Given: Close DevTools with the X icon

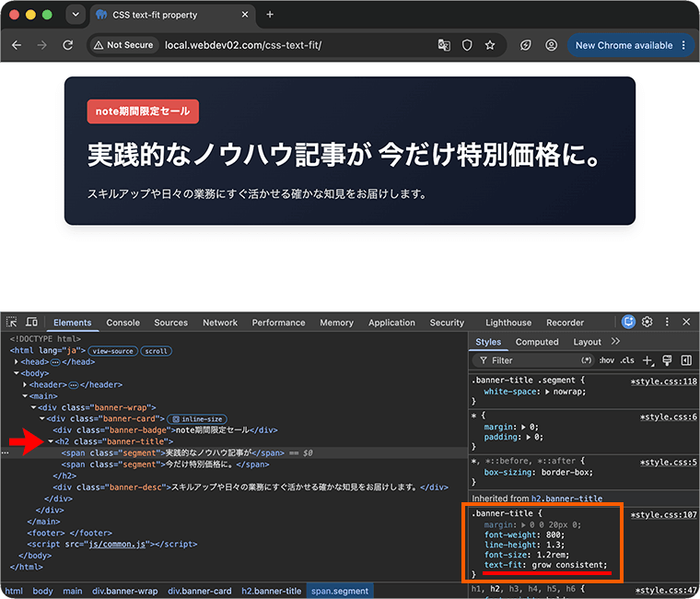Looking at the screenshot, I should [686, 322].
